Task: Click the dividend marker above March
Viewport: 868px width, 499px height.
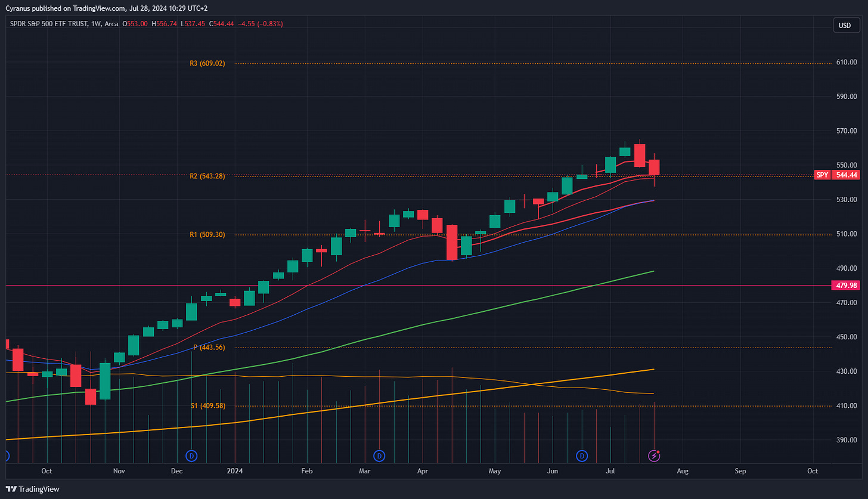Action: (x=379, y=456)
